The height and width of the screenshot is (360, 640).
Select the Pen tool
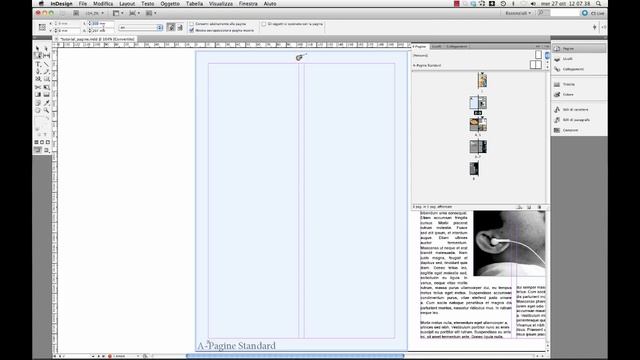coord(38,71)
